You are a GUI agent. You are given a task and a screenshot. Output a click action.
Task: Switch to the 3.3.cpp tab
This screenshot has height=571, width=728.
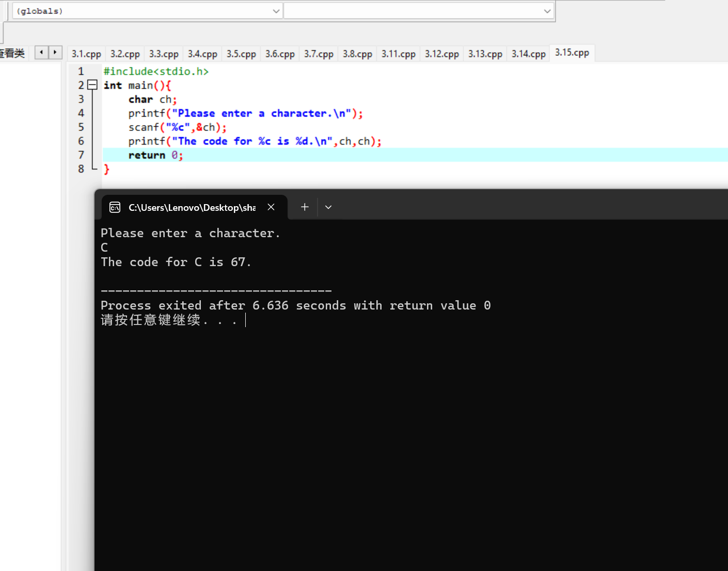click(x=164, y=54)
